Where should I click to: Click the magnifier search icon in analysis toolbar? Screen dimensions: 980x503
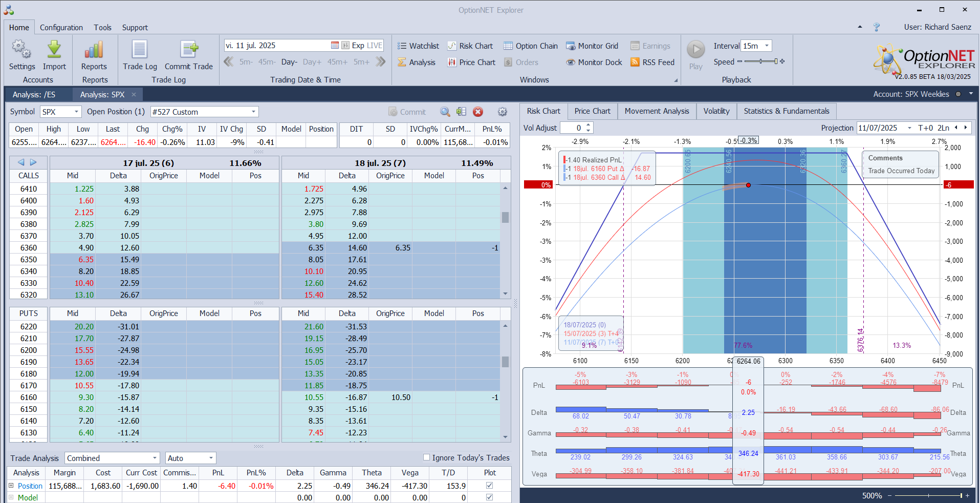[x=445, y=112]
